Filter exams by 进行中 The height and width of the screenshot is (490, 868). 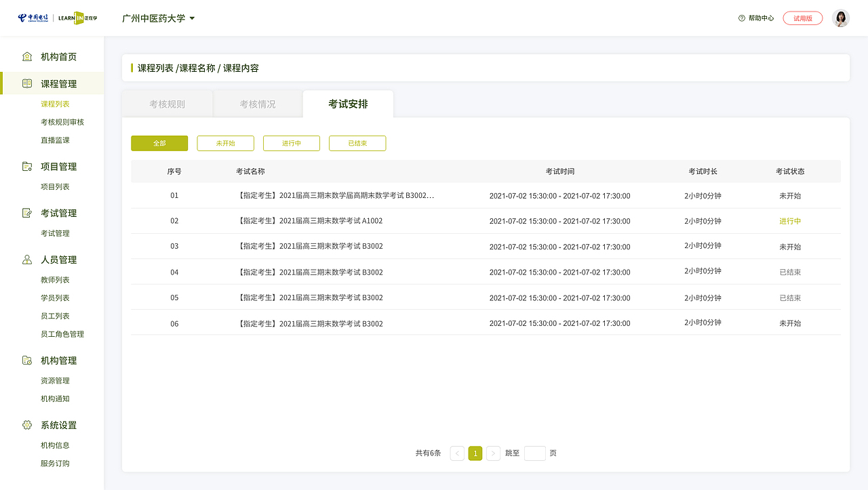292,143
